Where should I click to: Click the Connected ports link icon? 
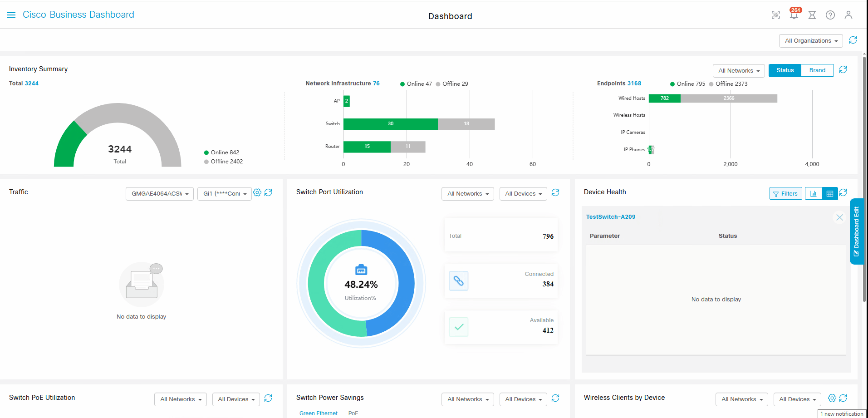(x=459, y=281)
